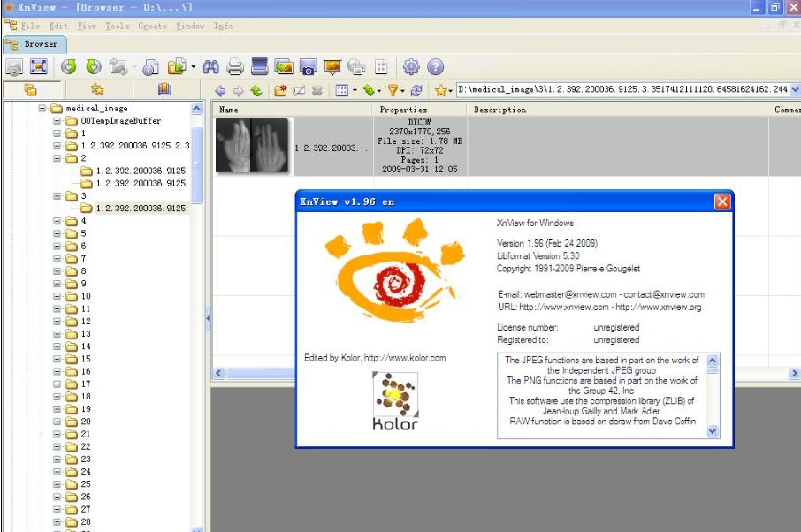Open the View menu
The width and height of the screenshot is (801, 532).
coord(87,26)
